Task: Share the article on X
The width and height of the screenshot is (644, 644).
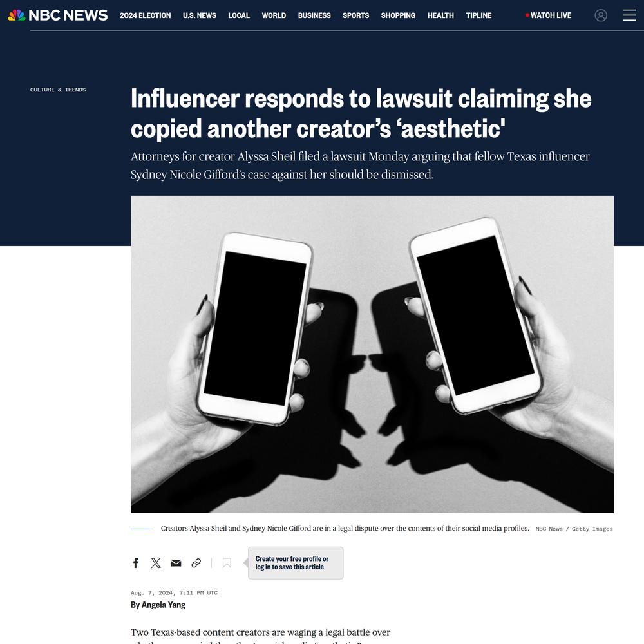Action: [x=156, y=563]
